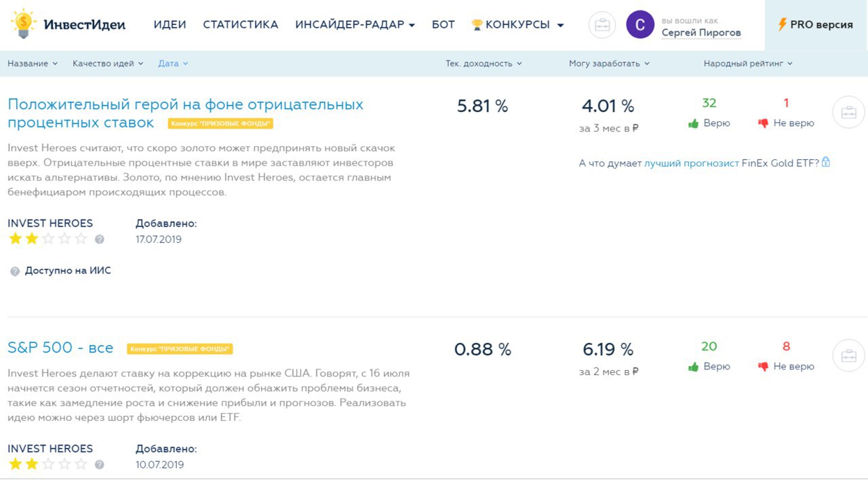Rate S&P 500 idea author's fourth star

(x=64, y=464)
